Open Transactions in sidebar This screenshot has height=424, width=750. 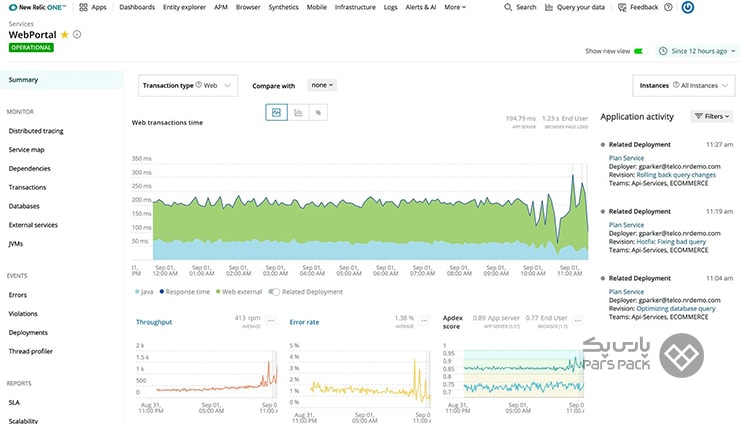tap(27, 187)
